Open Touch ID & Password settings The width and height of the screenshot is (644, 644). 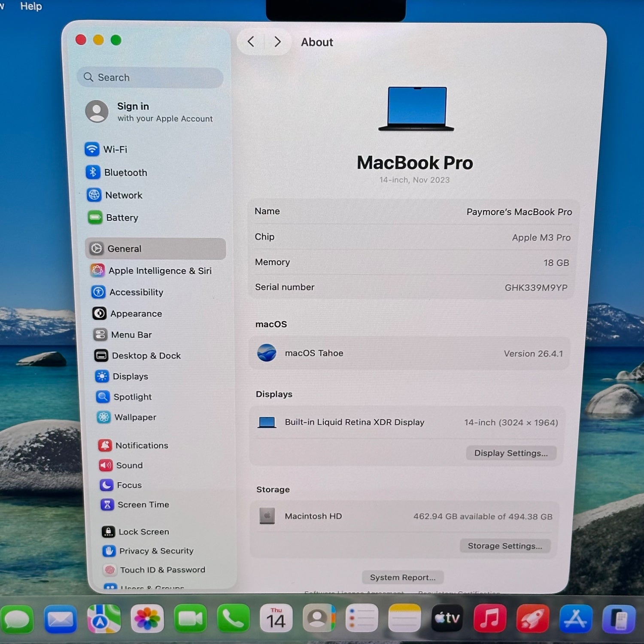[x=155, y=570]
